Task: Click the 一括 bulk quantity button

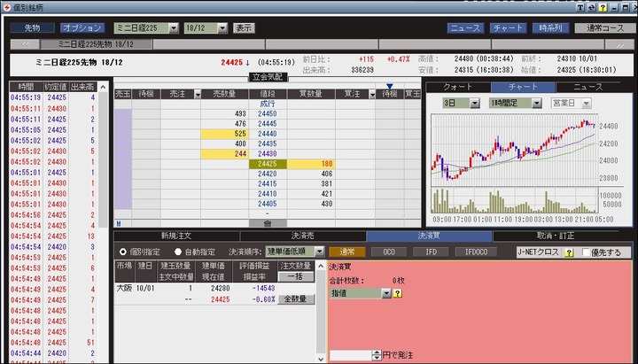Action: coord(295,276)
